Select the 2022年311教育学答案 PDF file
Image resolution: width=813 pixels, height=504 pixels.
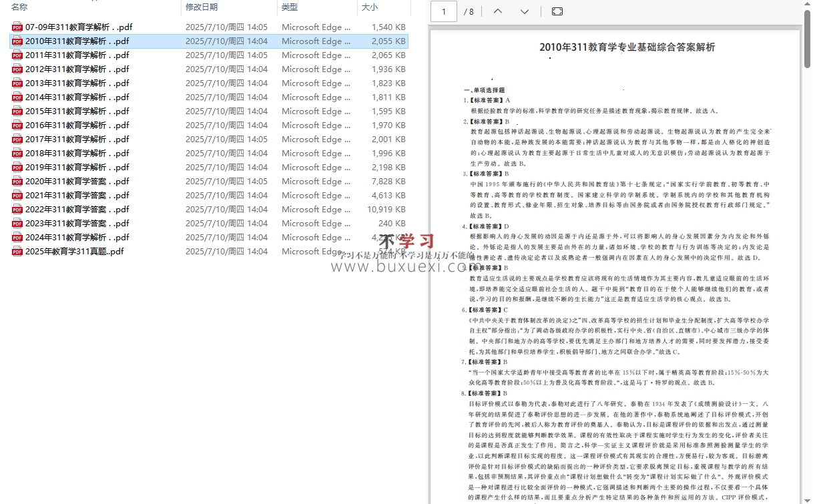point(77,210)
